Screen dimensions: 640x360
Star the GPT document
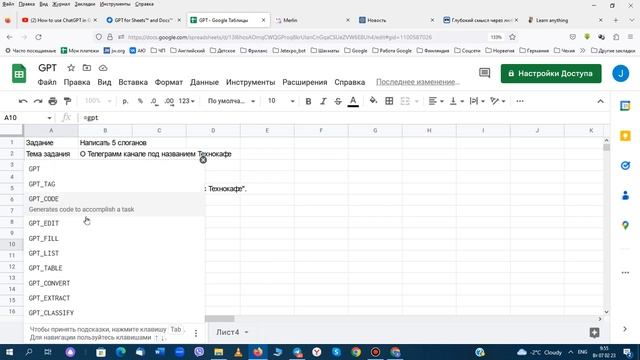[71, 68]
